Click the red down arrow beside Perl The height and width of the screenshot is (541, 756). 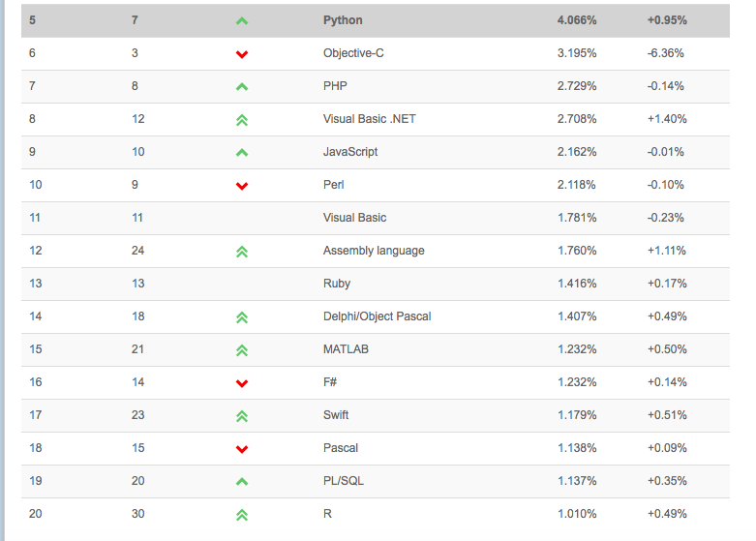coord(242,186)
